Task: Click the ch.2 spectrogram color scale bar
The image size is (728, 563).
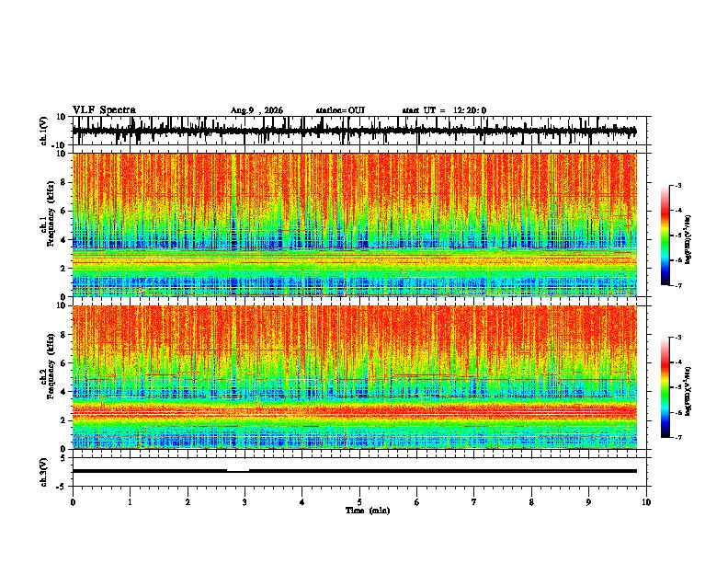Action: pos(665,387)
